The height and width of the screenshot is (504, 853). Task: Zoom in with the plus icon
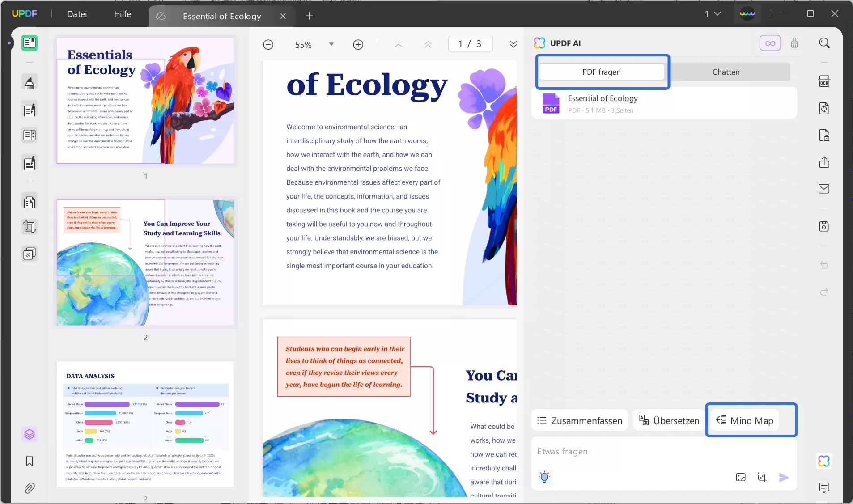[x=358, y=44]
